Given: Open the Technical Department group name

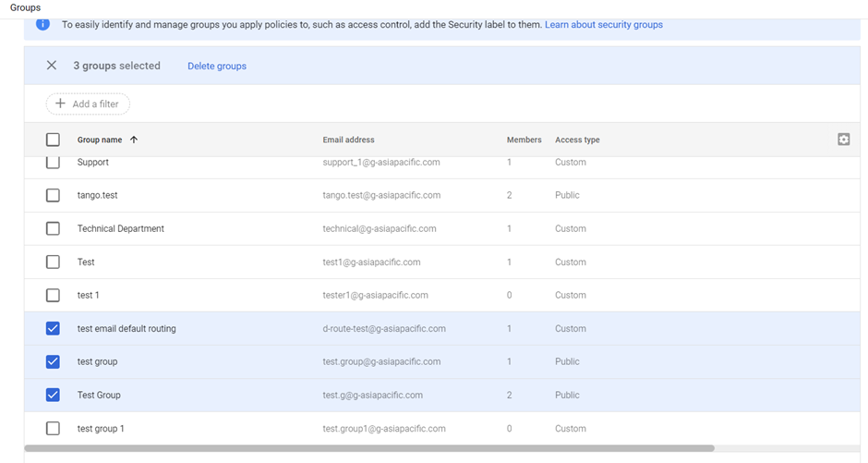Looking at the screenshot, I should pos(121,228).
